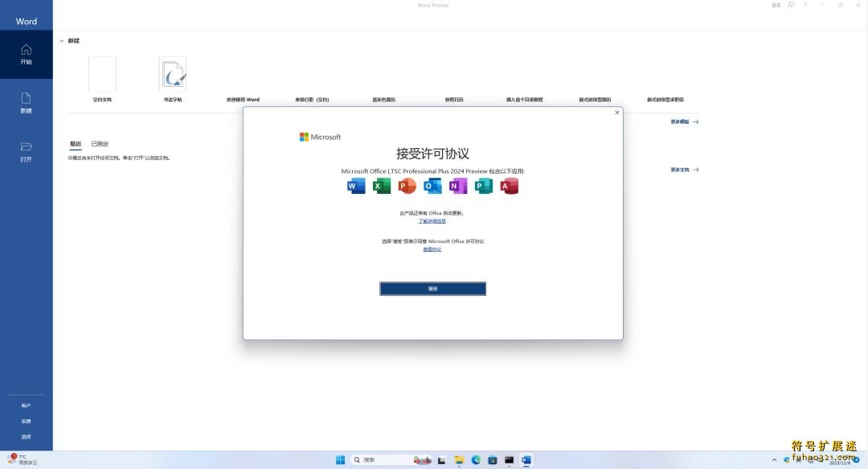Image resolution: width=868 pixels, height=469 pixels.
Task: Select the Publisher icon in the dialog
Action: (483, 185)
